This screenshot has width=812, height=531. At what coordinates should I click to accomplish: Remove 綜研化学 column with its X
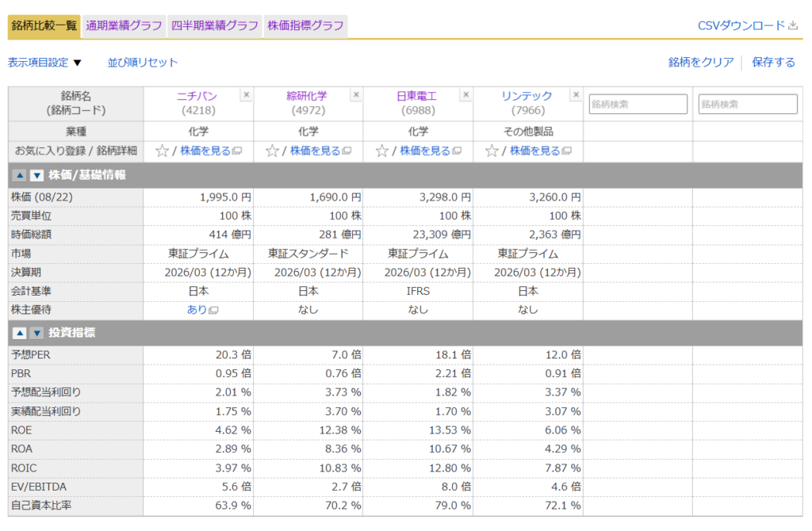(356, 95)
